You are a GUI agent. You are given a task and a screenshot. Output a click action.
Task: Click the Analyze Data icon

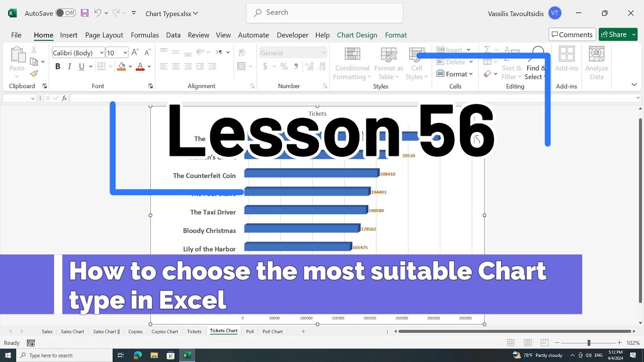pyautogui.click(x=597, y=63)
